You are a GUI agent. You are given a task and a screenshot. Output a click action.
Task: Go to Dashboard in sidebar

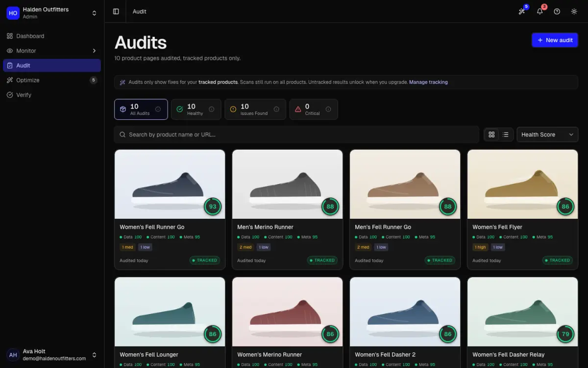point(52,36)
